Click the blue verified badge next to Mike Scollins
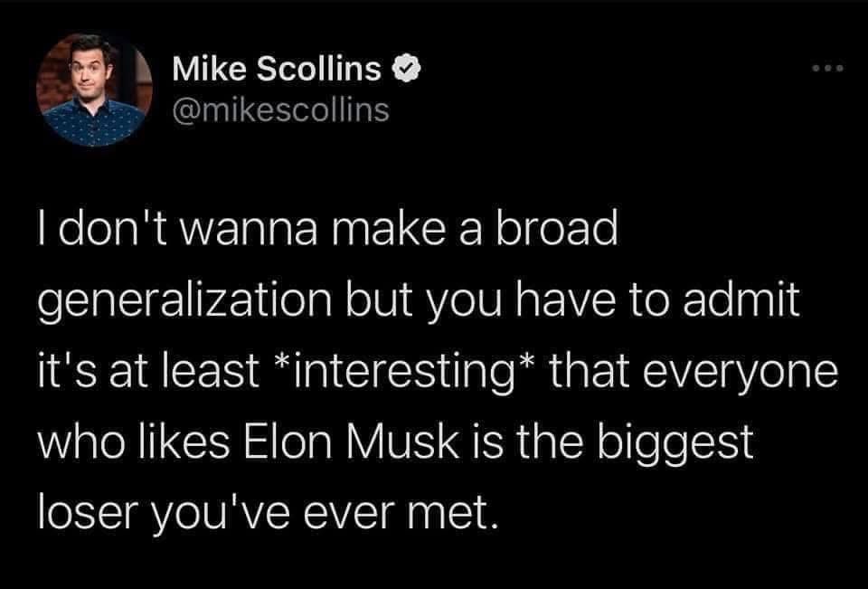The image size is (868, 589). [407, 69]
